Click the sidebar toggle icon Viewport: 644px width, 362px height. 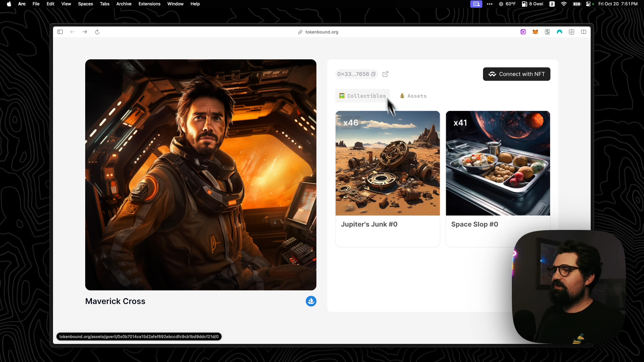60,32
